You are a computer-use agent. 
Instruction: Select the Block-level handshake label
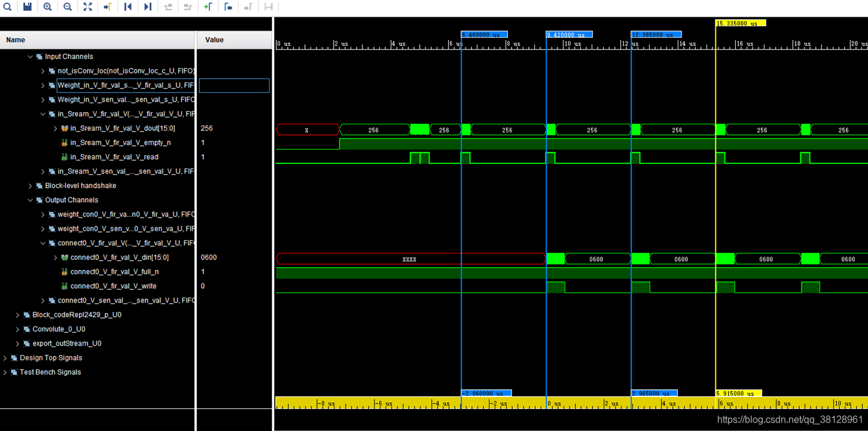click(81, 186)
